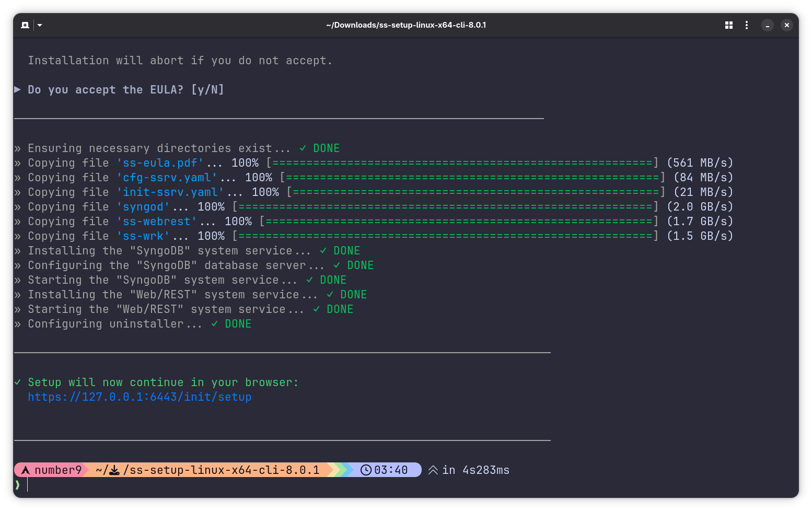Click DONE after 'Ensuring necessary directories exist'
The width and height of the screenshot is (812, 511).
pos(327,148)
